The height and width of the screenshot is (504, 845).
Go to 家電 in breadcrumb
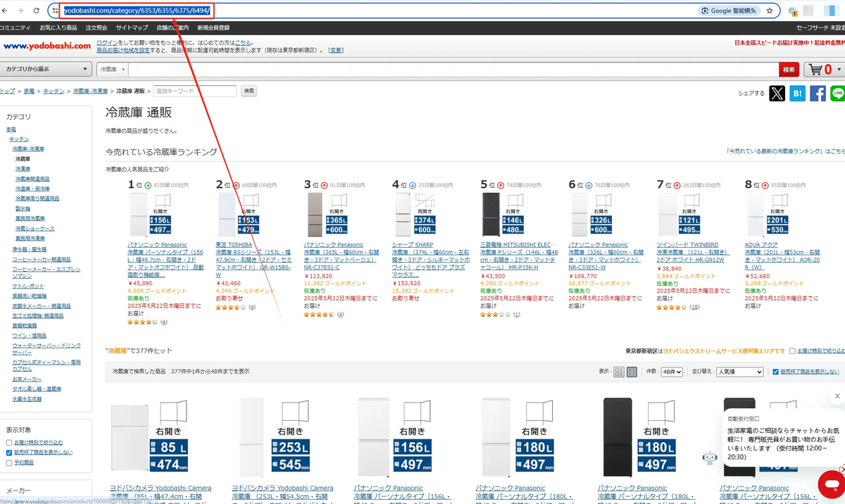click(29, 91)
